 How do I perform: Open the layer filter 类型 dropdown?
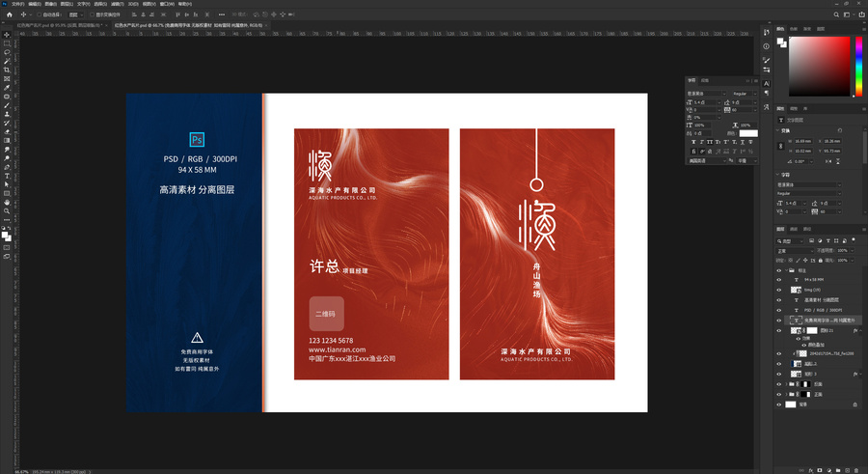coord(789,241)
